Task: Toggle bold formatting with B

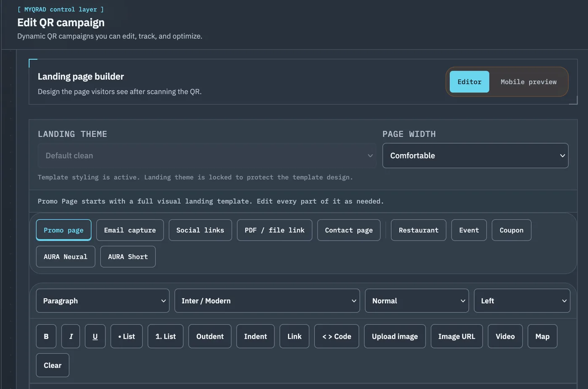Action: [x=46, y=336]
